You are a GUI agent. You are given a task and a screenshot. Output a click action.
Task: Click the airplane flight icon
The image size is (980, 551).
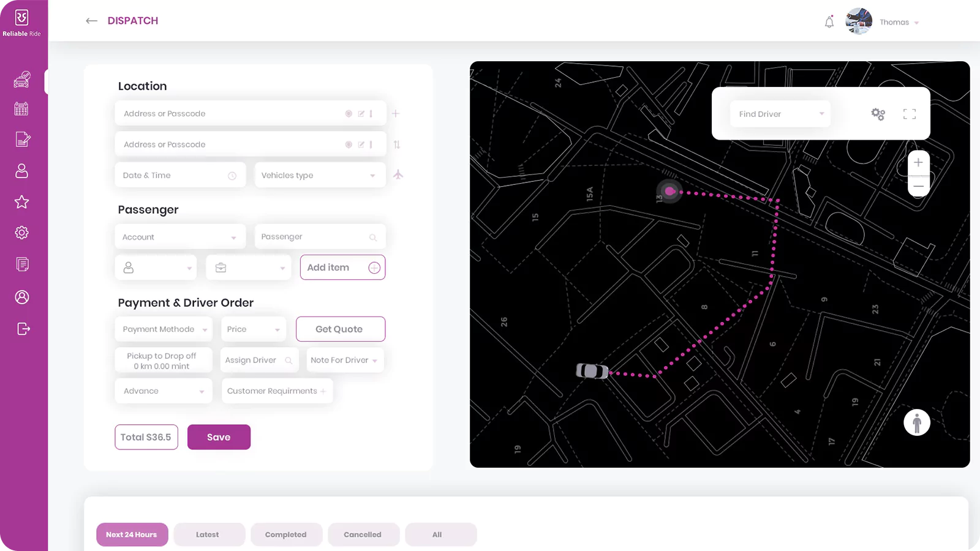tap(398, 175)
